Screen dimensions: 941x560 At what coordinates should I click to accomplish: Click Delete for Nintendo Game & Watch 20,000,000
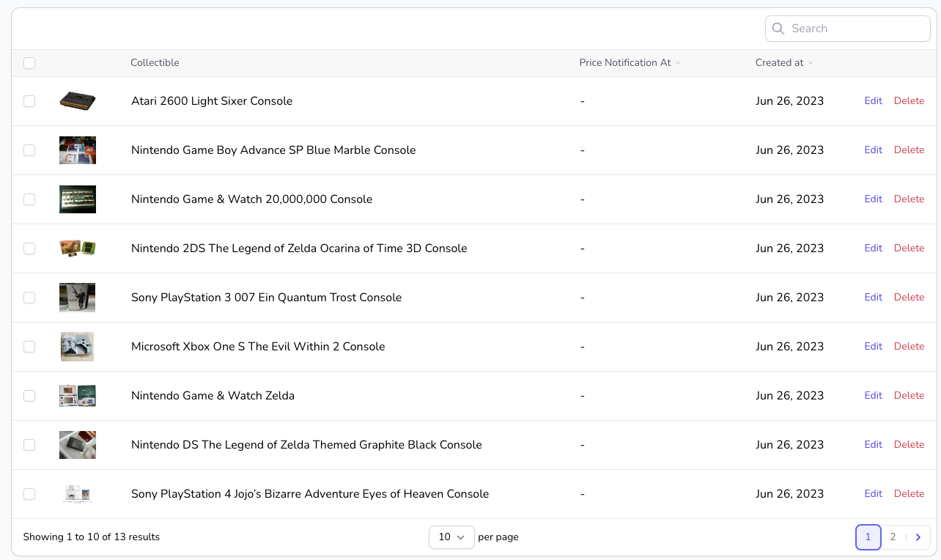909,199
